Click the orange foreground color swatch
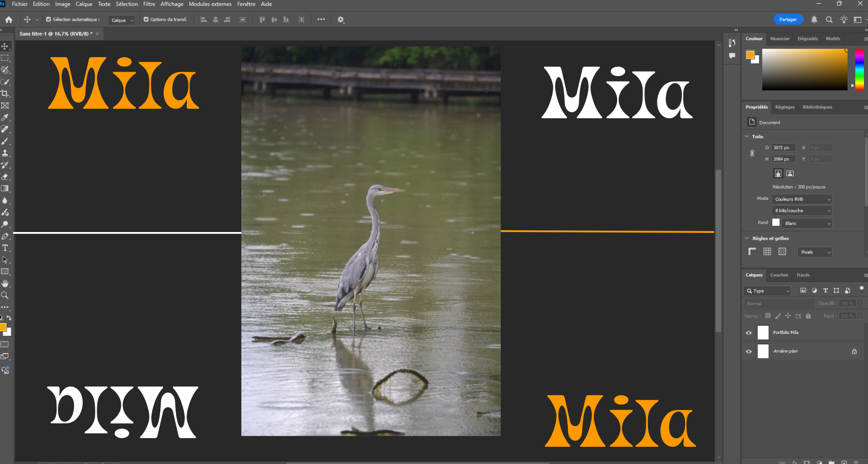 click(750, 55)
